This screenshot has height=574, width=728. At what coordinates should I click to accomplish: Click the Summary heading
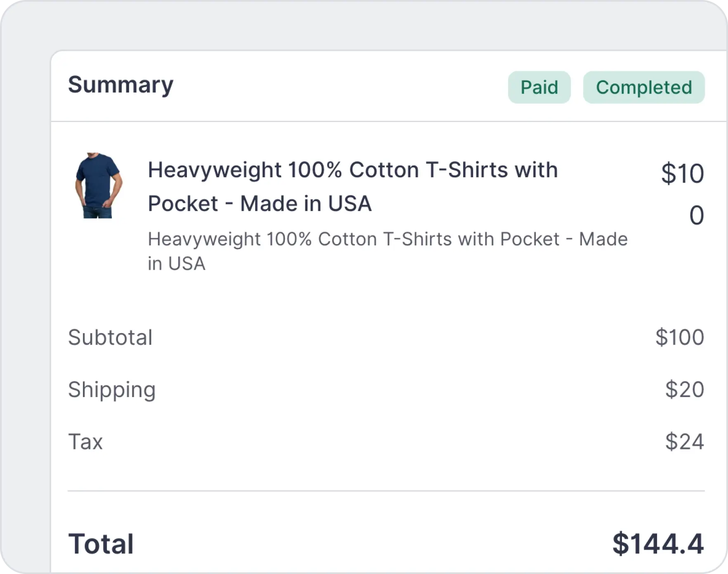coord(121,85)
